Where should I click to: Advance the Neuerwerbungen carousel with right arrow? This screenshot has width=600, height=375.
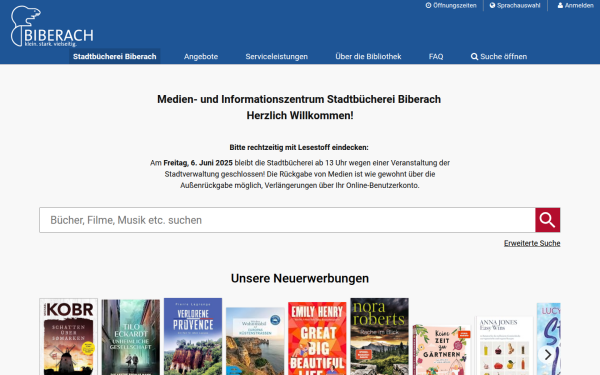(548, 354)
